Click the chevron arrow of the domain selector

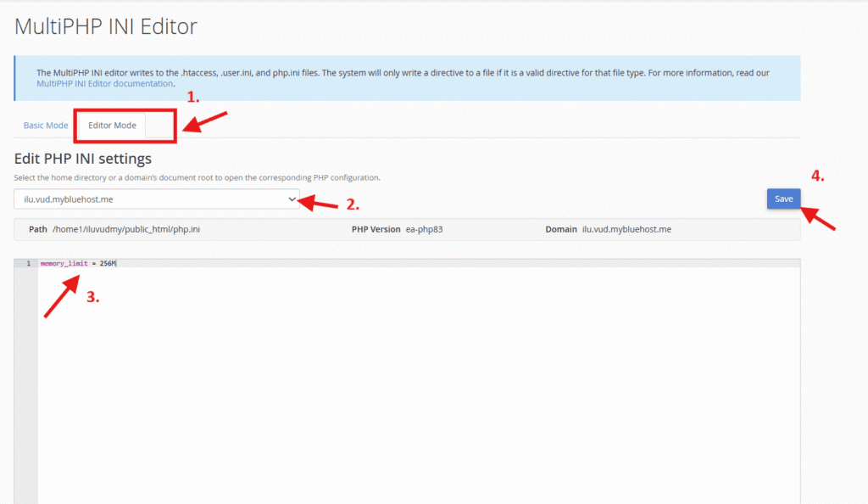point(292,199)
